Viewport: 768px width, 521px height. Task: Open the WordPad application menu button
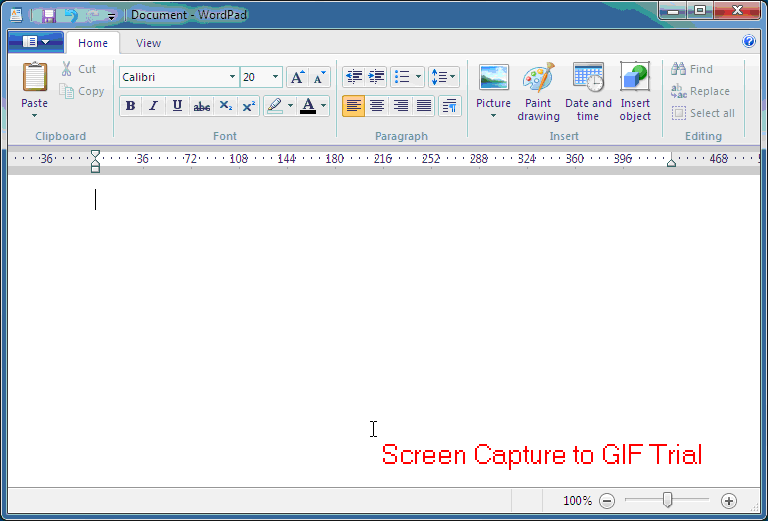pos(36,42)
